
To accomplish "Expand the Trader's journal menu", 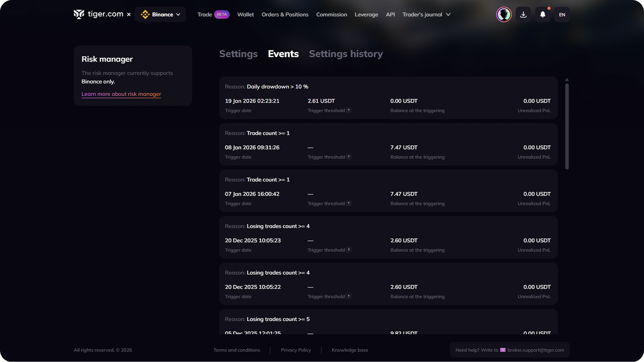I will (426, 14).
